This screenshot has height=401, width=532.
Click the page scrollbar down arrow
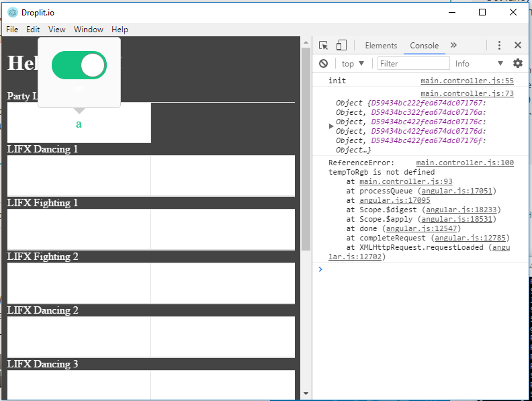coord(306,394)
